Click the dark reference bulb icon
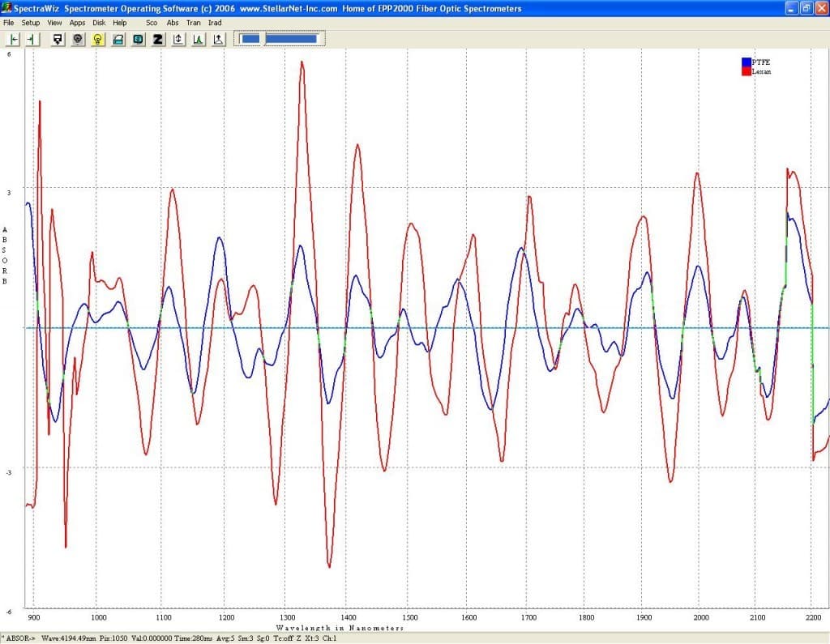 [78, 39]
